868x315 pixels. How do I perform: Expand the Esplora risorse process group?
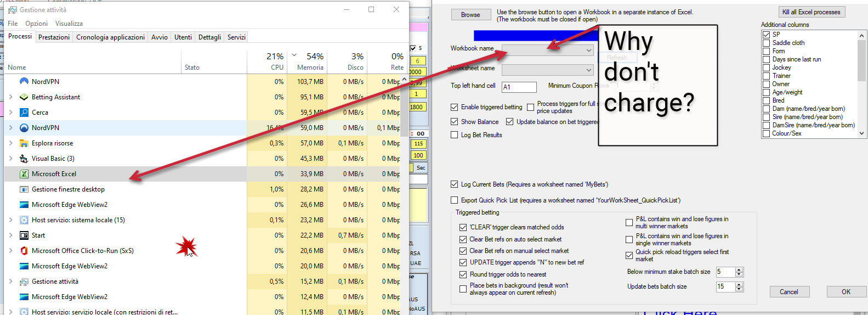[x=10, y=143]
